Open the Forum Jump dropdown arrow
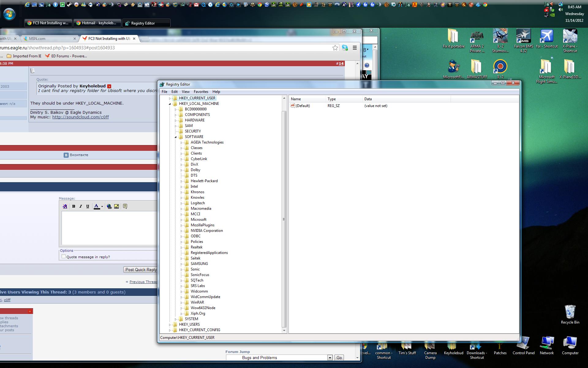The width and height of the screenshot is (588, 368). click(x=330, y=358)
